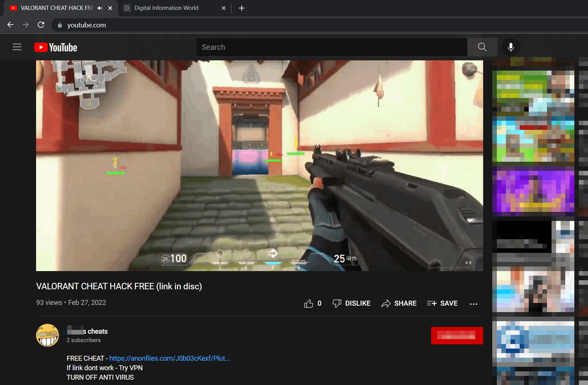Close the Digital Information World tab

click(x=224, y=8)
